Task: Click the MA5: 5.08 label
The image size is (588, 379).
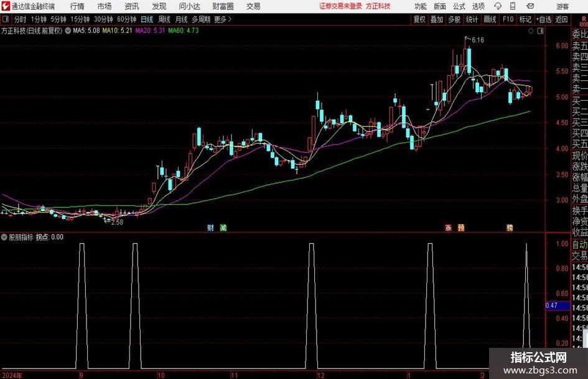Action: (x=86, y=30)
